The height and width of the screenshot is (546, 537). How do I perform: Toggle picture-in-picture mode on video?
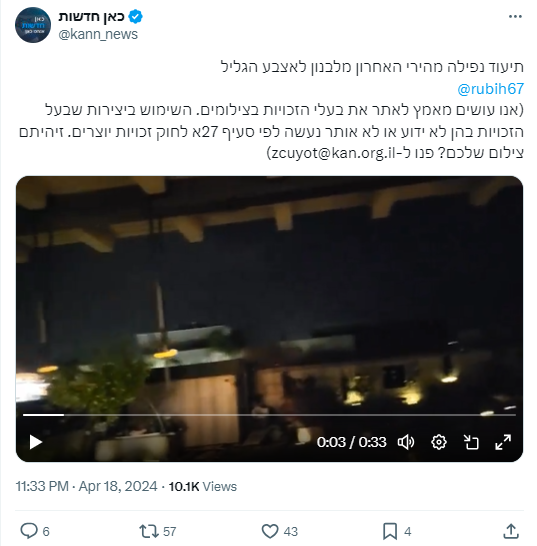(471, 442)
